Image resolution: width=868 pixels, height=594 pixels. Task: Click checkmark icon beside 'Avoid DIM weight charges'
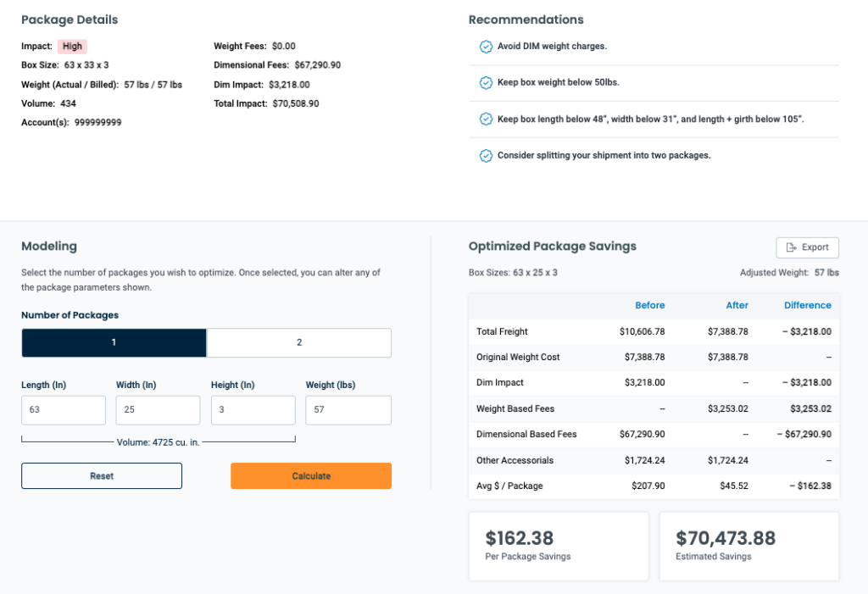click(486, 46)
